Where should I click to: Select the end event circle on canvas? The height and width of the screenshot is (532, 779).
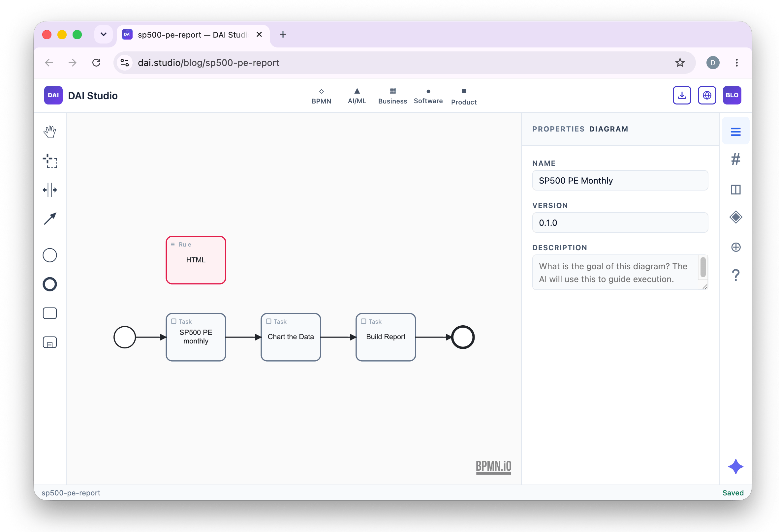pyautogui.click(x=463, y=337)
